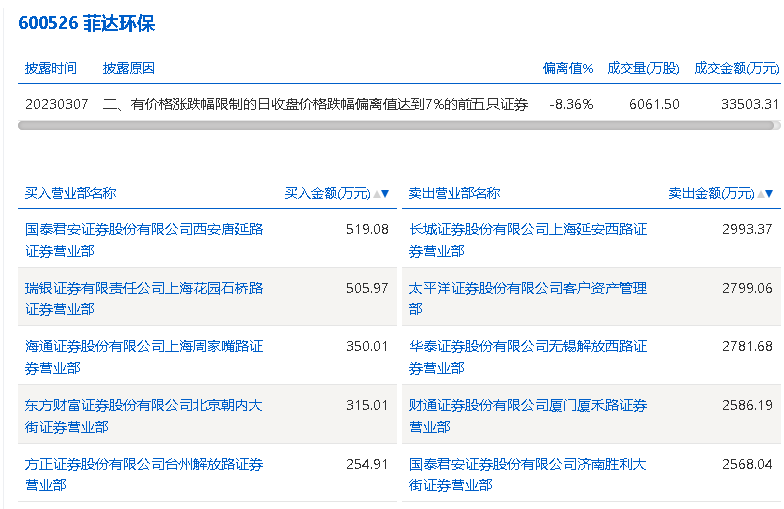The image size is (784, 509).
Task: Select the 2993.37 sell amount
Action: (747, 230)
